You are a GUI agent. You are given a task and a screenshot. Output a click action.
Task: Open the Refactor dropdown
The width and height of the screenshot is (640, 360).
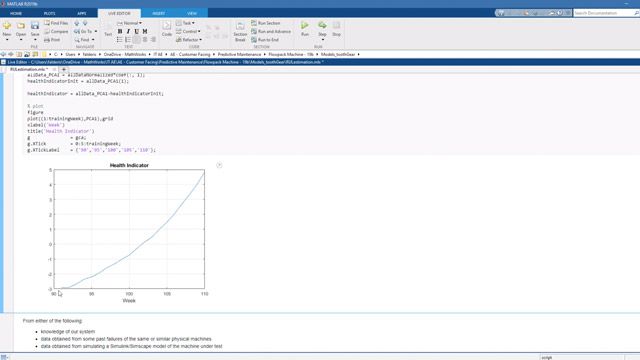(x=189, y=40)
